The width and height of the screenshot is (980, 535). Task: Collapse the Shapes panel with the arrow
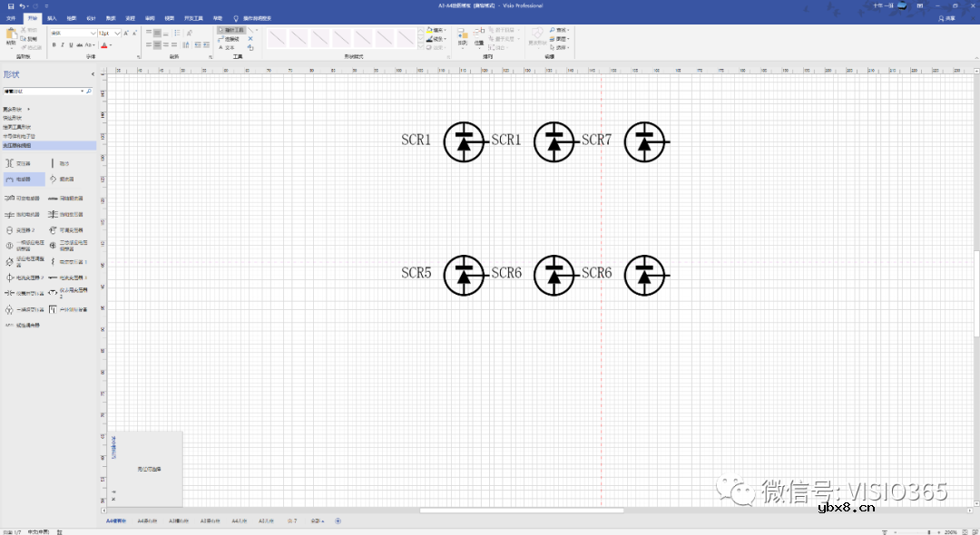[x=93, y=74]
